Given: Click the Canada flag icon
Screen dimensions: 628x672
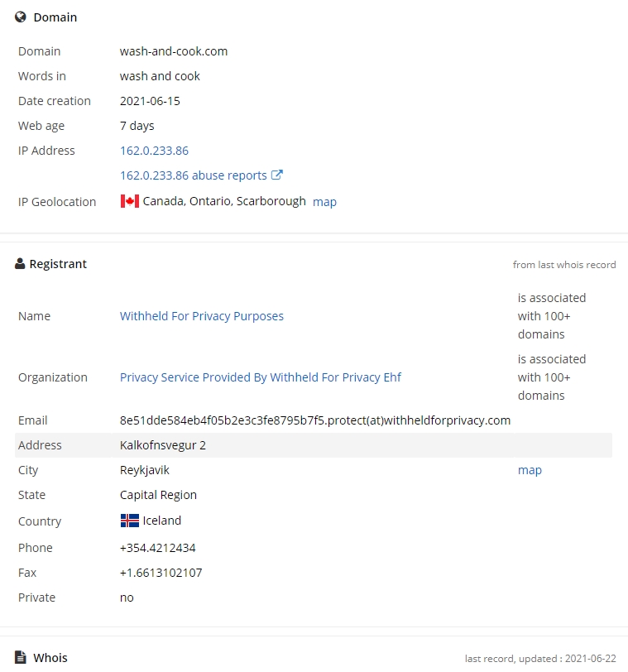Looking at the screenshot, I should [x=130, y=201].
